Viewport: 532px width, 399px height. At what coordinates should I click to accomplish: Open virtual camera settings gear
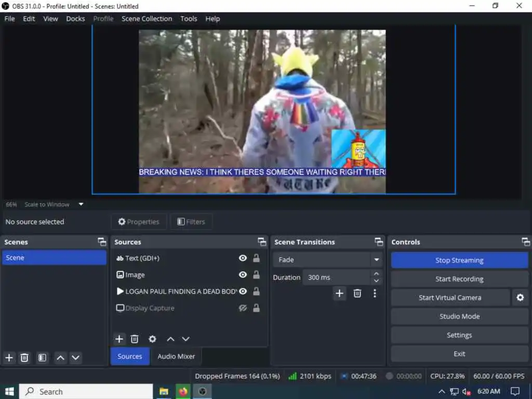point(520,298)
